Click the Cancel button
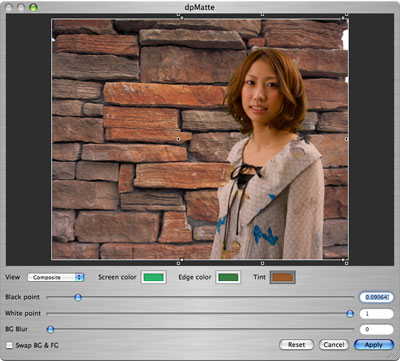Viewport: 400px width, 361px height. [334, 345]
